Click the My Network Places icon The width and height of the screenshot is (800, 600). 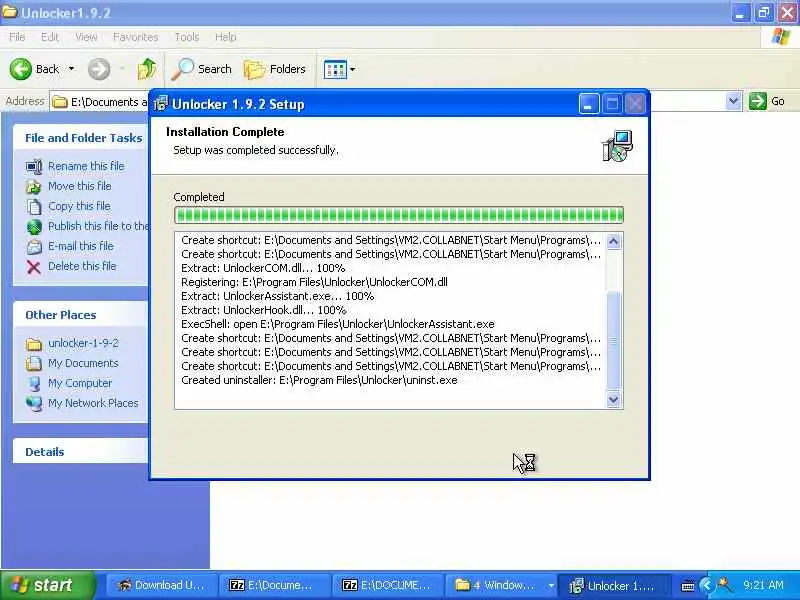click(x=34, y=404)
